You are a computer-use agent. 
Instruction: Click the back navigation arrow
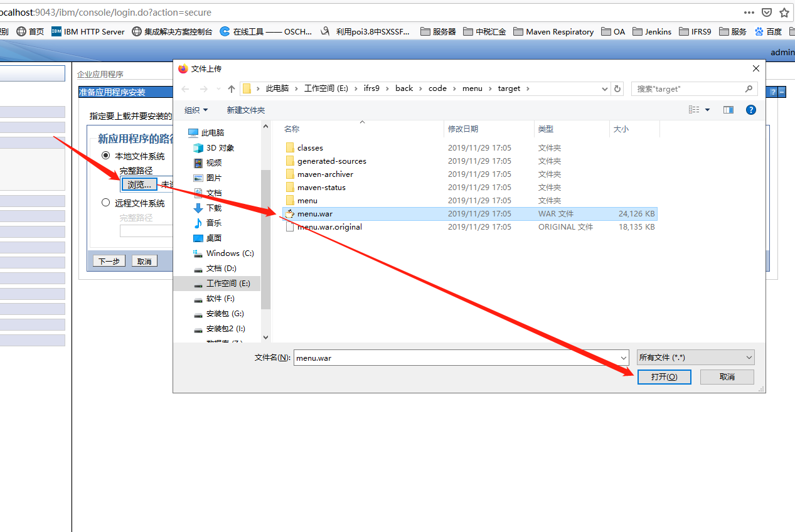[x=184, y=88]
